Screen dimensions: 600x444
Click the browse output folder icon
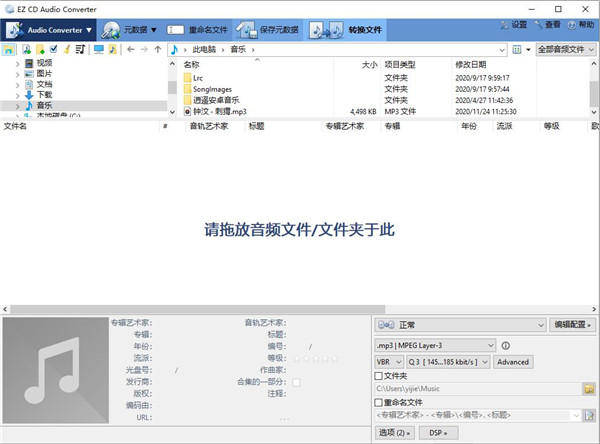[590, 388]
